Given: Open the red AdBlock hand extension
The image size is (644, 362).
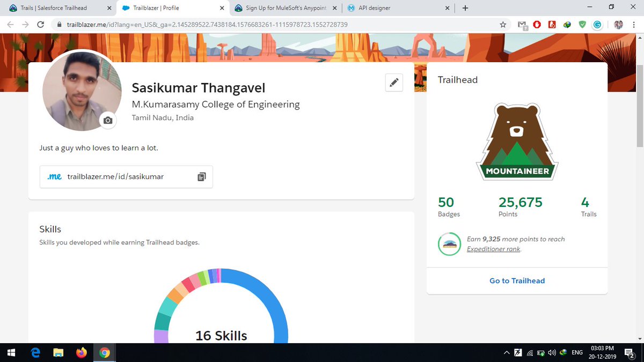Looking at the screenshot, I should point(537,25).
